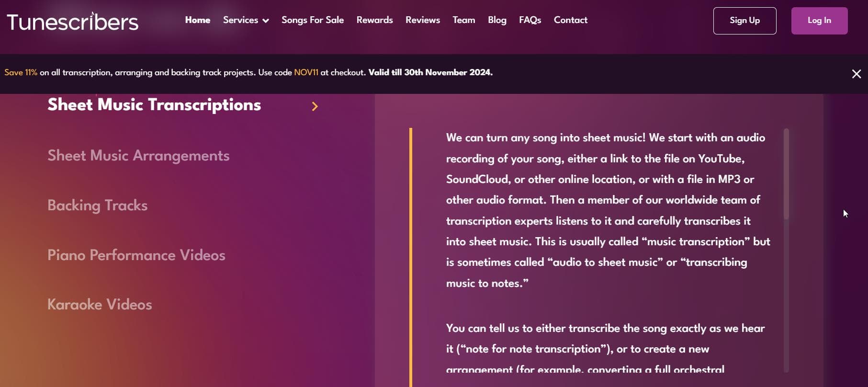Select the Sheet Music Arrangements tab
The height and width of the screenshot is (387, 868).
click(138, 156)
